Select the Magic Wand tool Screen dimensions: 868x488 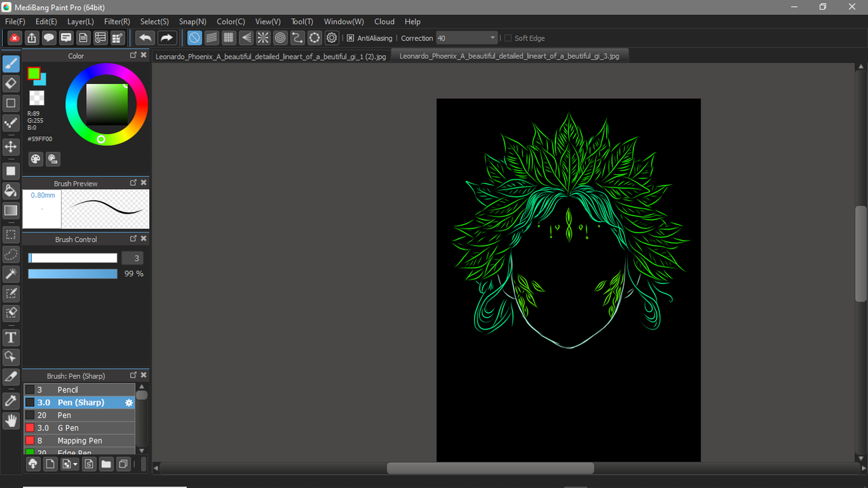[x=11, y=274]
